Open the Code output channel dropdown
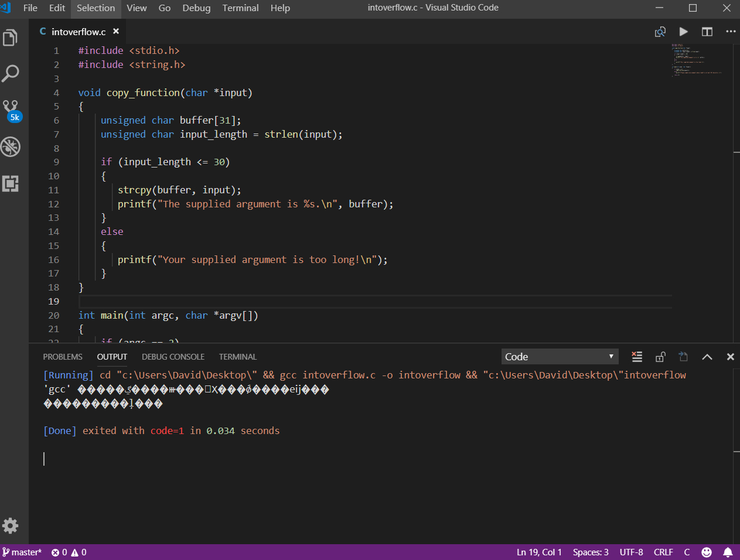The image size is (740, 560). pos(560,357)
